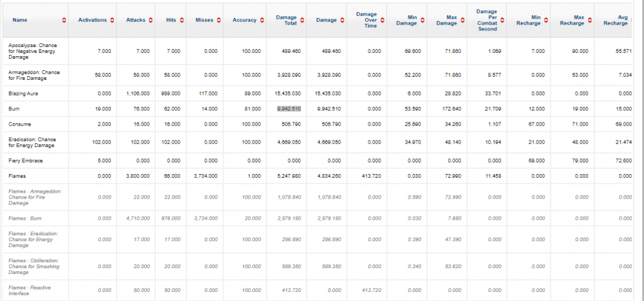
Task: Select the Flames : Burn sub-row name
Action: (x=24, y=218)
